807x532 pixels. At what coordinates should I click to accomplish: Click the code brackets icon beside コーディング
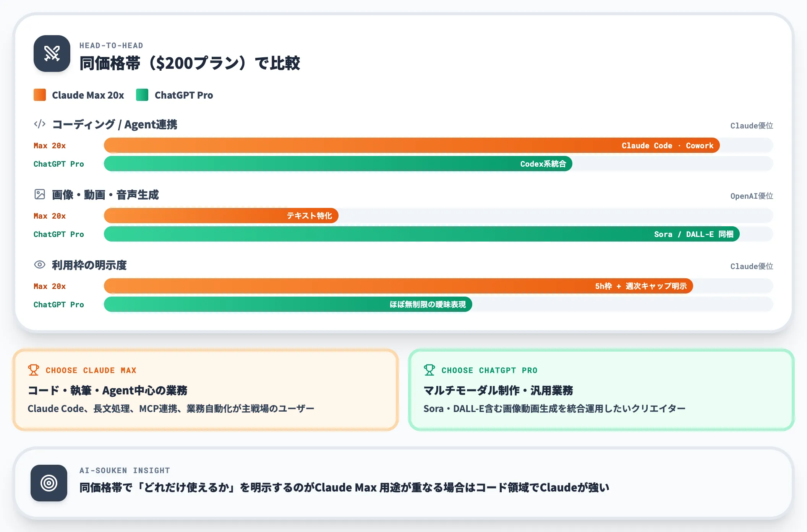pos(40,124)
